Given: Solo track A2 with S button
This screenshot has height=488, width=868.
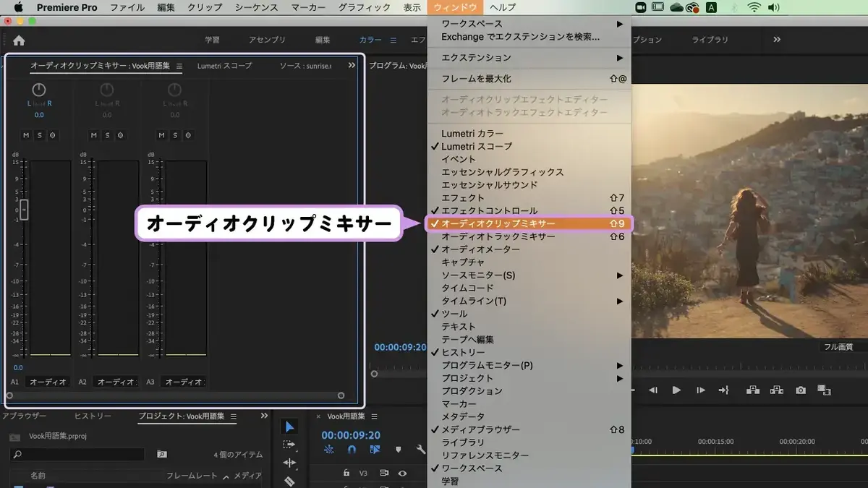Looking at the screenshot, I should (107, 135).
